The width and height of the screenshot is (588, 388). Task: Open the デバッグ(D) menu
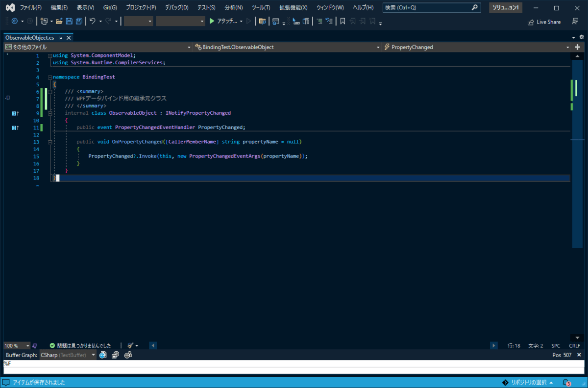coord(177,8)
